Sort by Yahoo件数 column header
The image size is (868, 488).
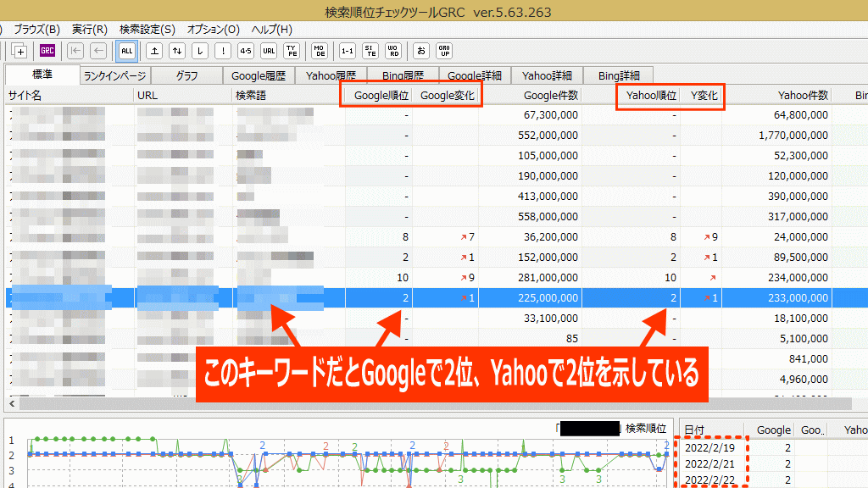pos(777,95)
